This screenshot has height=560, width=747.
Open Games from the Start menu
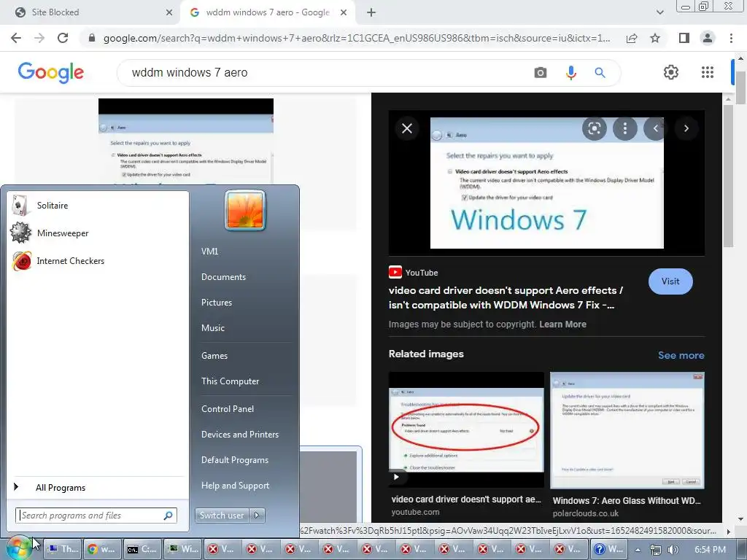point(214,356)
